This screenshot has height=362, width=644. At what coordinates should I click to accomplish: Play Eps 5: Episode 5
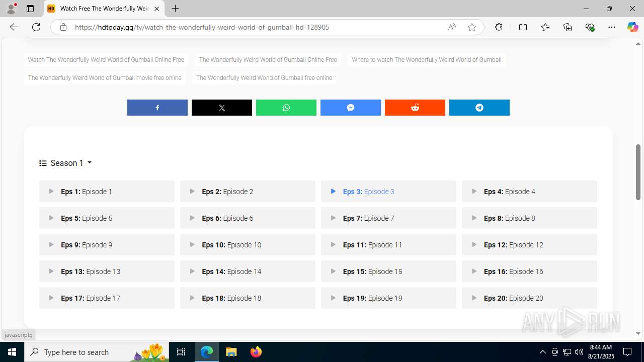coord(107,218)
